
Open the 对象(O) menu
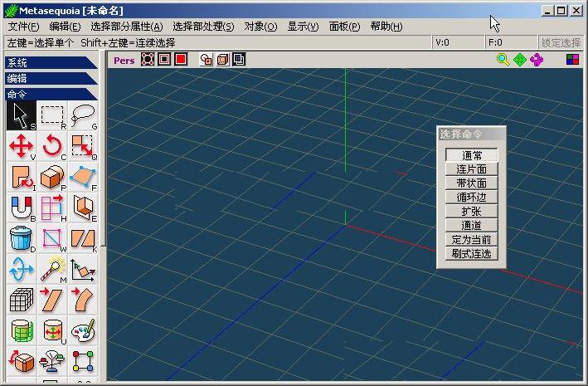point(260,27)
